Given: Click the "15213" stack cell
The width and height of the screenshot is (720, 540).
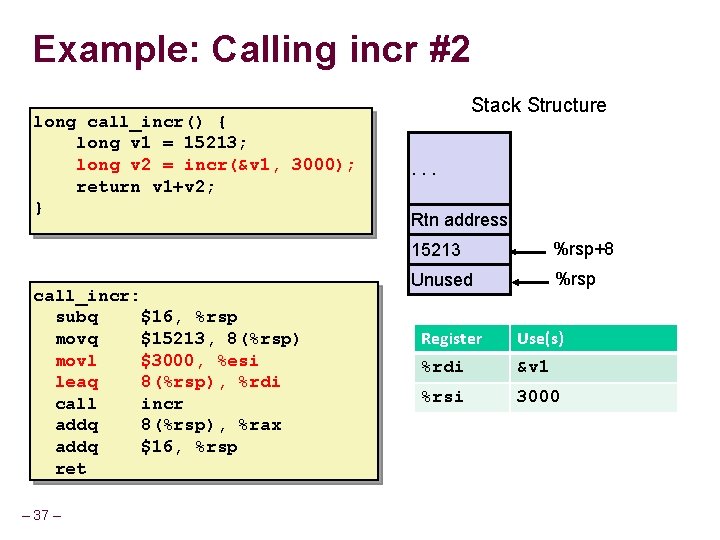Looking at the screenshot, I should 459,250.
